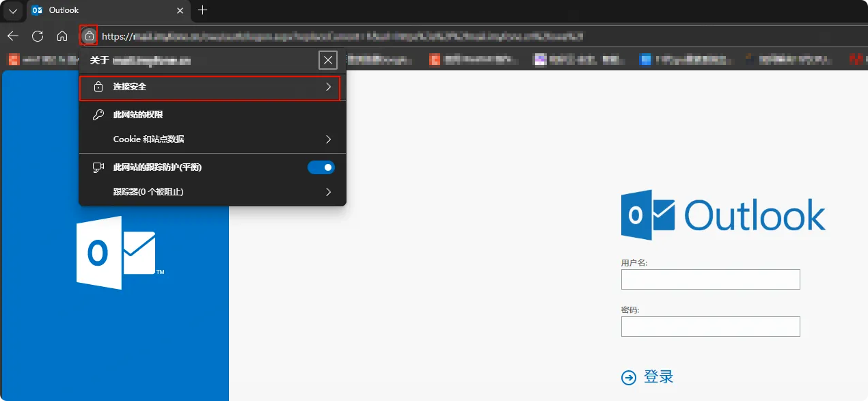868x401 pixels.
Task: Close the site information popup
Action: tap(329, 60)
